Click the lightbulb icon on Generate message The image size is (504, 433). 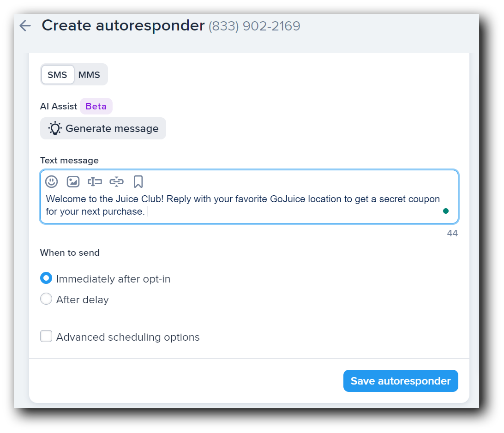click(x=55, y=128)
